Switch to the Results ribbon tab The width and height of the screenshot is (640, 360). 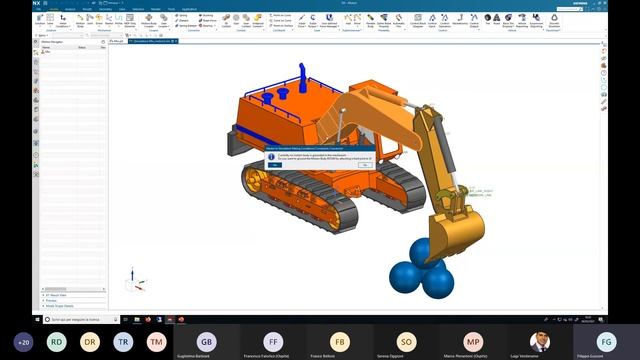point(87,9)
